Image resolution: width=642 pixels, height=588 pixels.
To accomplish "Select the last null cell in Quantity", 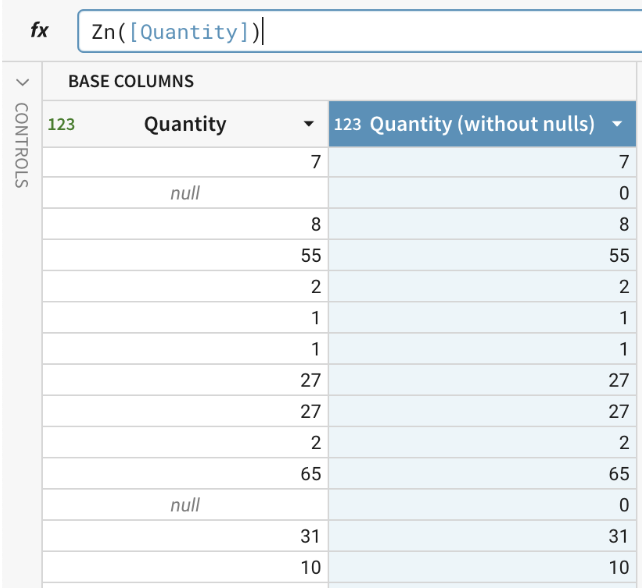I will [x=185, y=505].
